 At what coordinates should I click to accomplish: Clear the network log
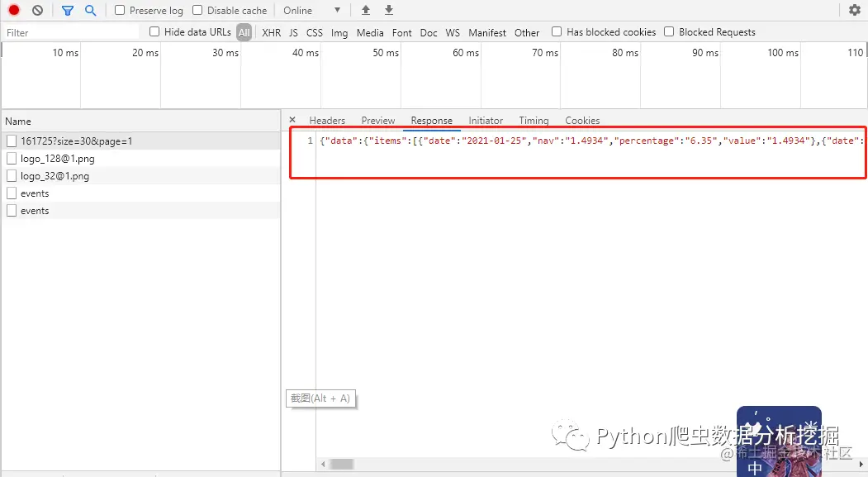[37, 10]
